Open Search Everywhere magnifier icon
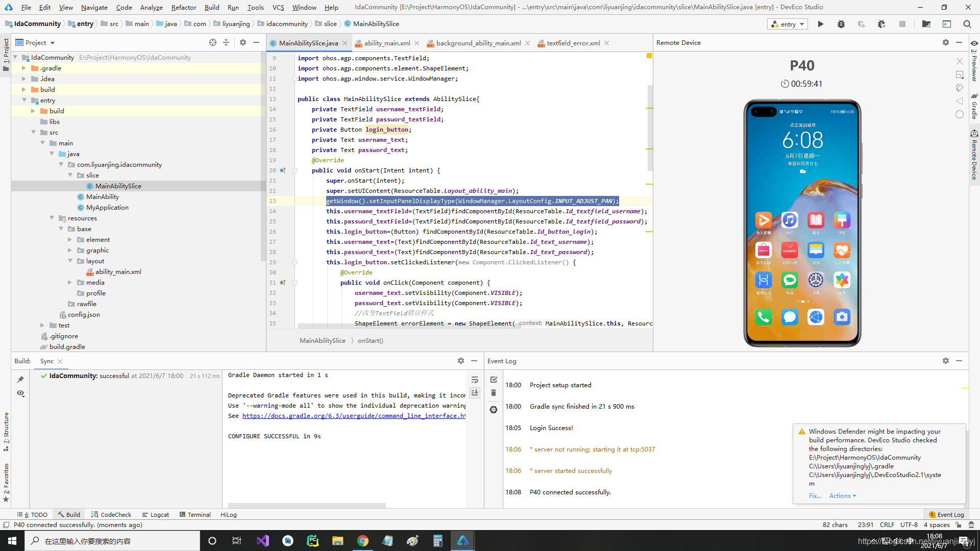 pyautogui.click(x=967, y=24)
